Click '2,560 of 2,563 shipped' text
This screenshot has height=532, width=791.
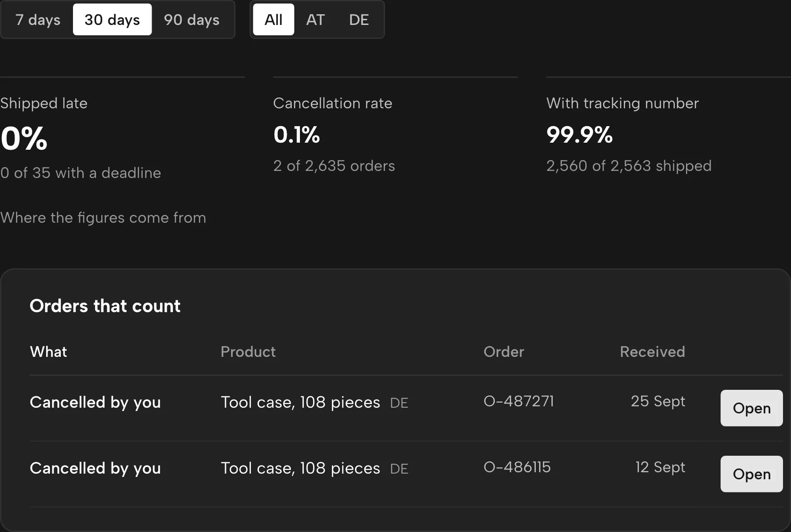pos(629,166)
